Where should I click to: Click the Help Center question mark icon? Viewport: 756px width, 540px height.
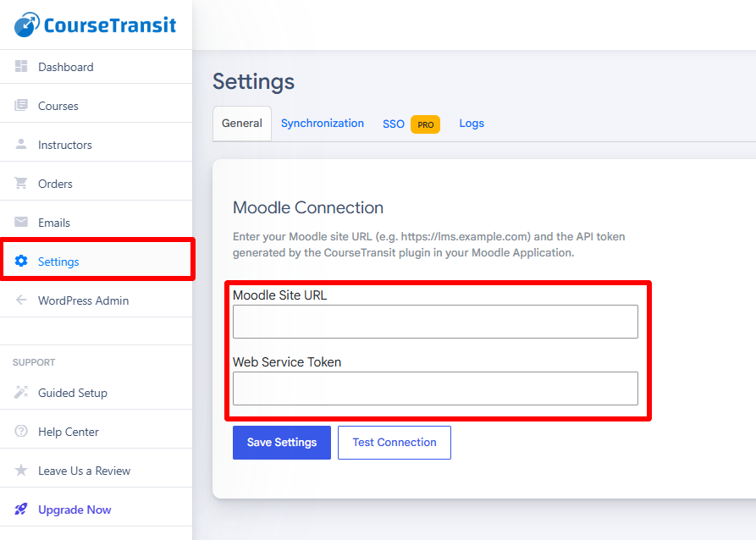point(21,431)
